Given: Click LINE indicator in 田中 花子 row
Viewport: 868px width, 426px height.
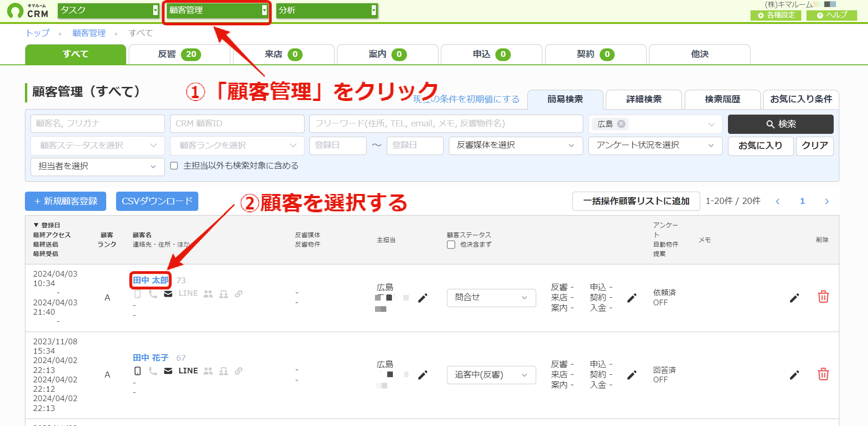Looking at the screenshot, I should (188, 371).
